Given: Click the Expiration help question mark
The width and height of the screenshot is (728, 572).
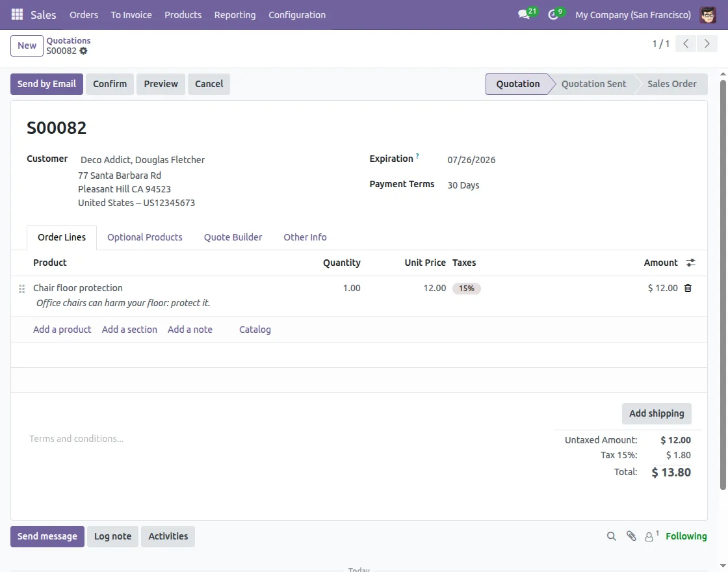Looking at the screenshot, I should click(x=417, y=156).
